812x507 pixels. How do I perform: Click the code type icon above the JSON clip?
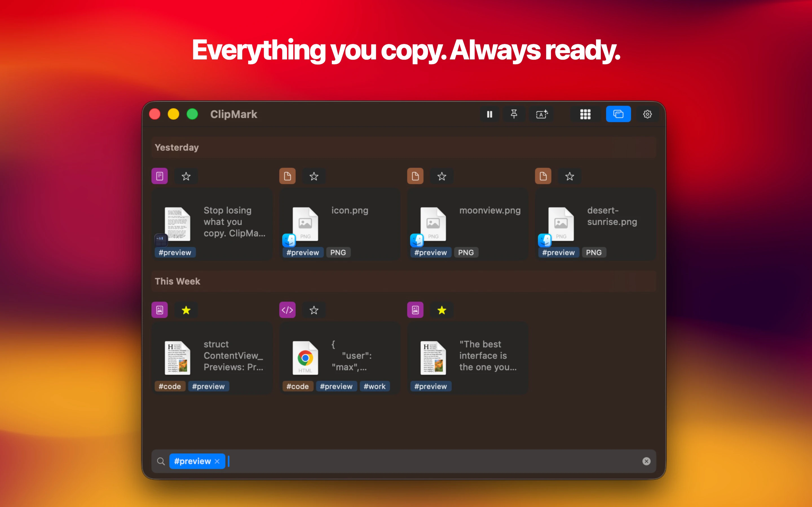[287, 310]
